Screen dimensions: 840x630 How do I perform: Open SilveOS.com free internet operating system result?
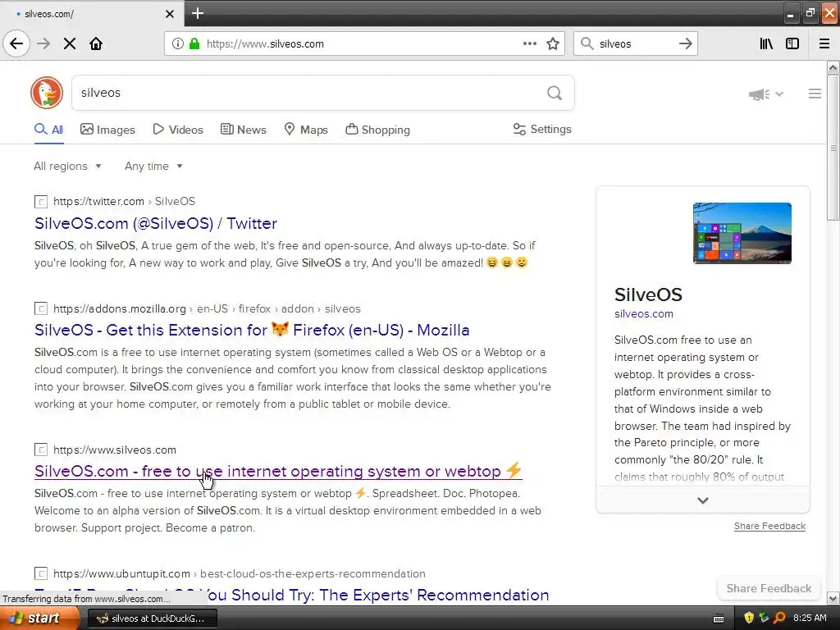278,470
